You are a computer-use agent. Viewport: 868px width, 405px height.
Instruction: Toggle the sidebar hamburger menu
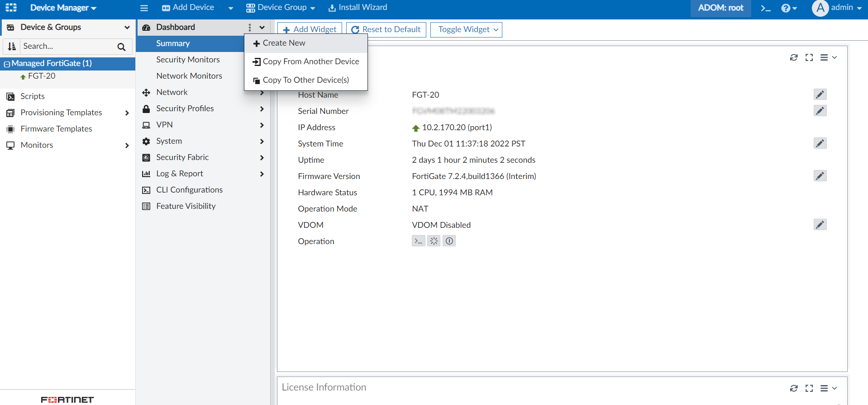(144, 8)
